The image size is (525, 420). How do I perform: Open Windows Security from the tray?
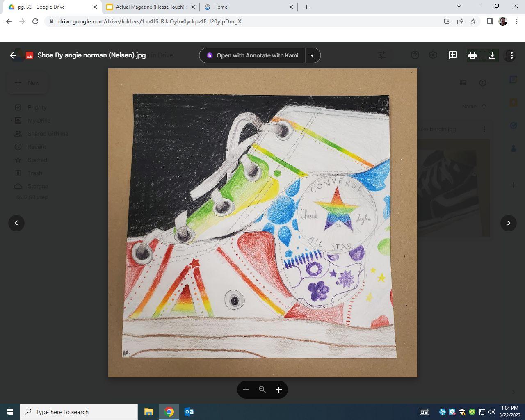click(x=462, y=412)
